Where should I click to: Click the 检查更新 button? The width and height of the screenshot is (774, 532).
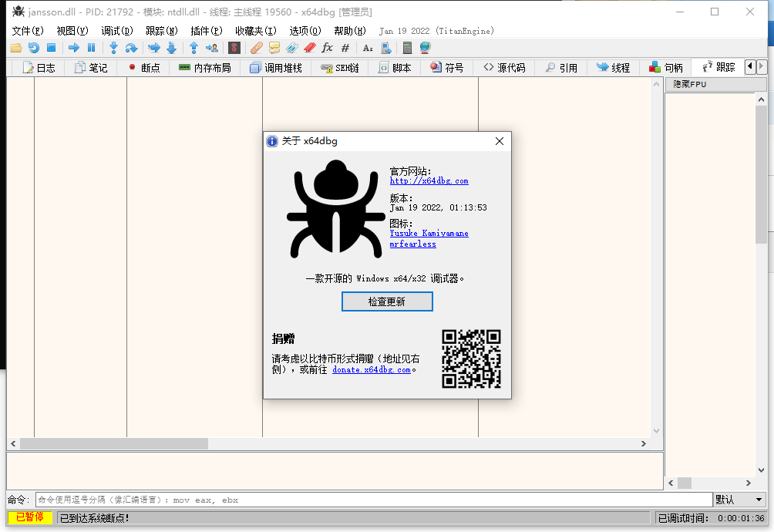click(x=387, y=301)
